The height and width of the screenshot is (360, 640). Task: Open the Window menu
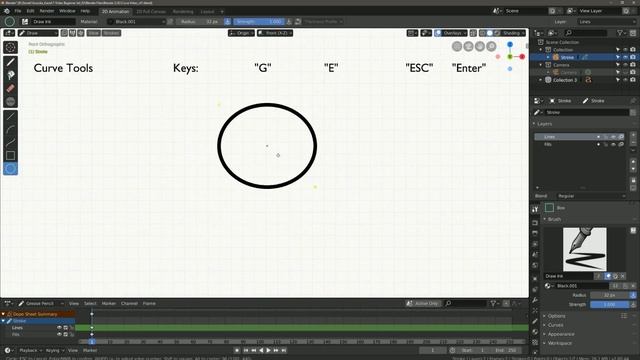click(67, 11)
